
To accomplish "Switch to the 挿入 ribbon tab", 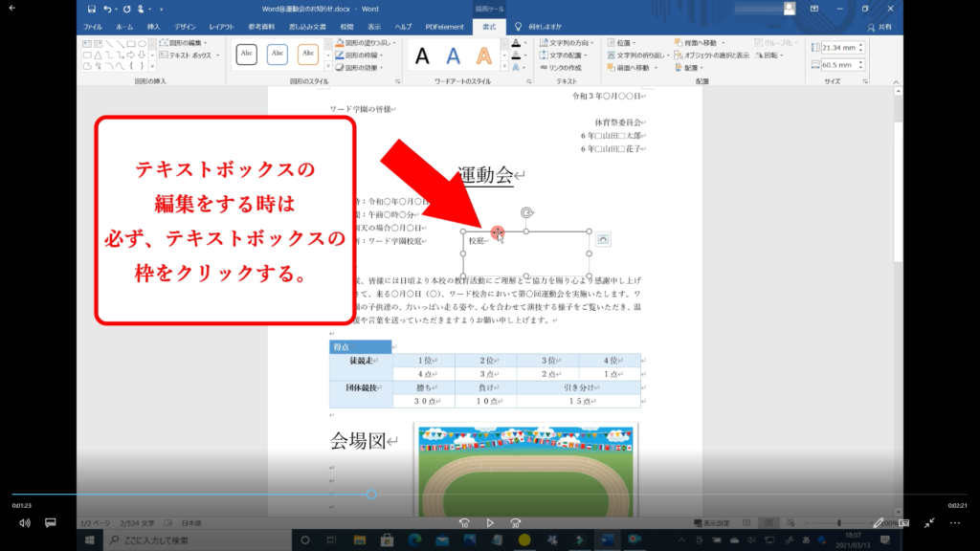I will click(155, 27).
